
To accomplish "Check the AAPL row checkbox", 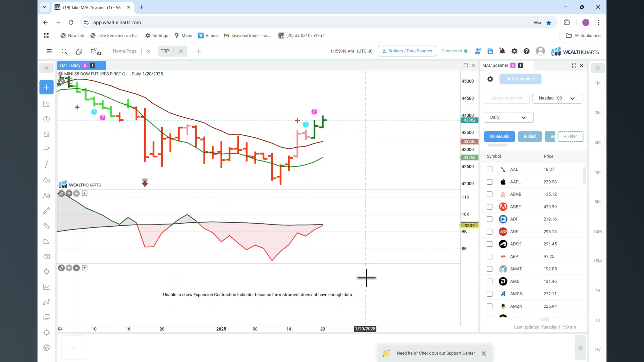I will [x=489, y=182].
